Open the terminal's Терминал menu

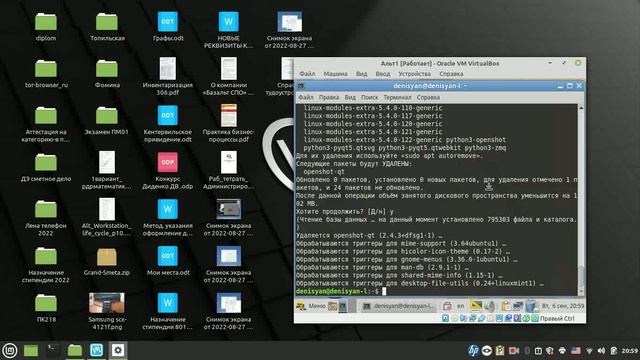(397, 97)
